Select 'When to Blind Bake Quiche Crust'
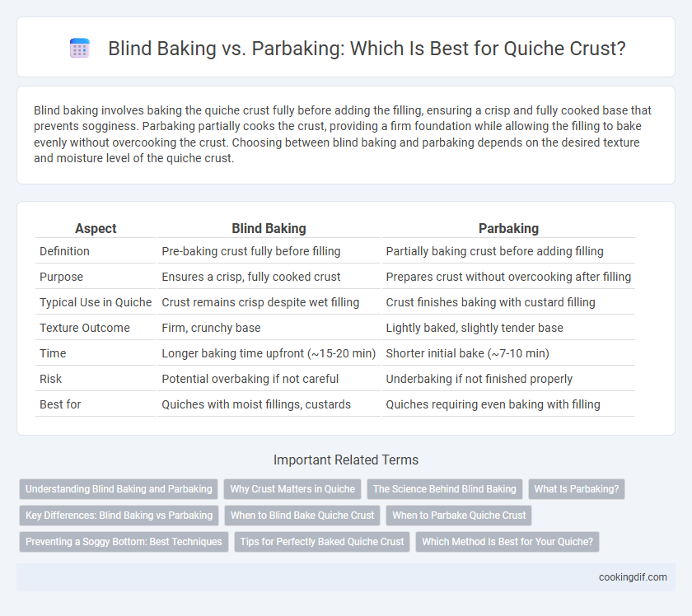 pyautogui.click(x=302, y=516)
